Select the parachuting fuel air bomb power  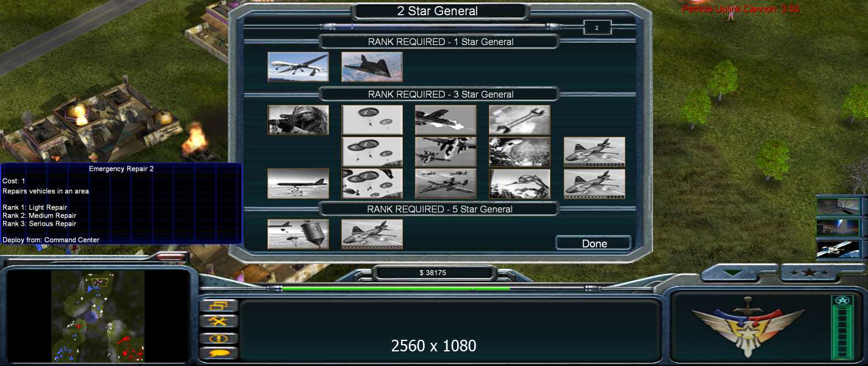tap(298, 234)
